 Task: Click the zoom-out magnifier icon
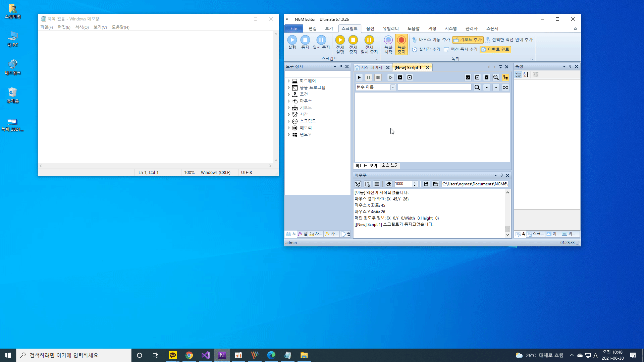[x=496, y=77]
